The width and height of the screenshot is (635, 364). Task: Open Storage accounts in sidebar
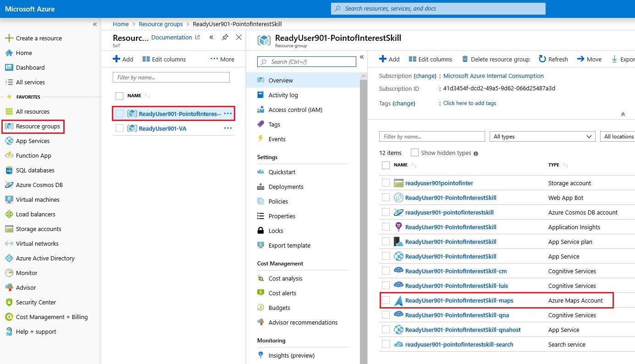pyautogui.click(x=39, y=229)
